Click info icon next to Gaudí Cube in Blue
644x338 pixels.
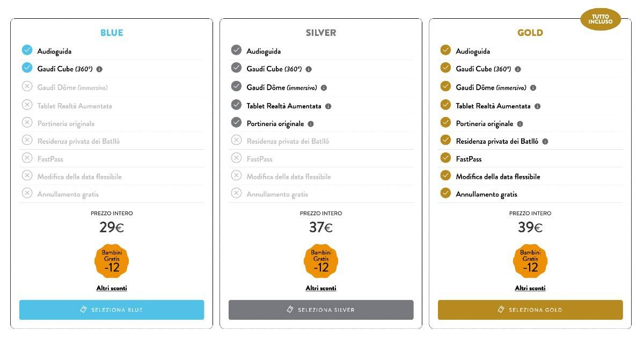99,69
